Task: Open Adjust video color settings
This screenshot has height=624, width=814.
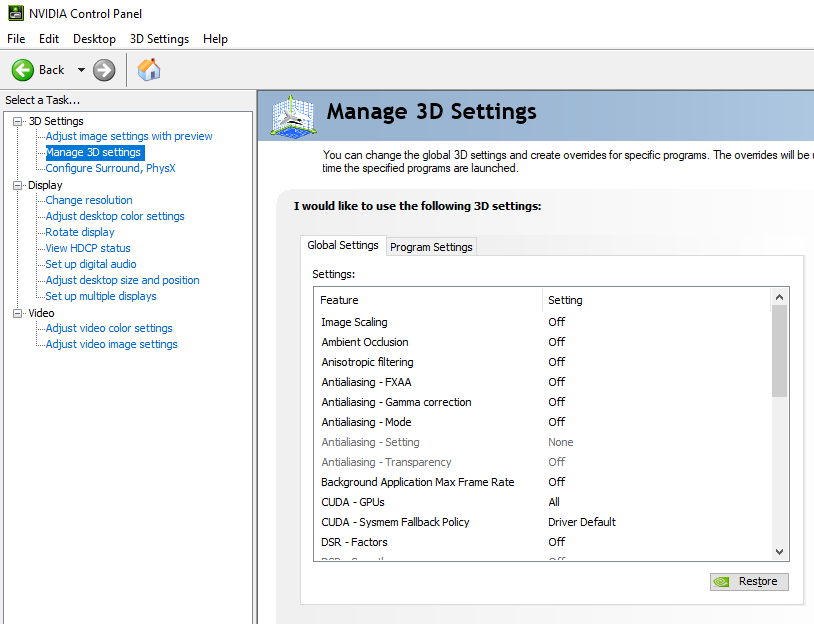Action: 108,328
